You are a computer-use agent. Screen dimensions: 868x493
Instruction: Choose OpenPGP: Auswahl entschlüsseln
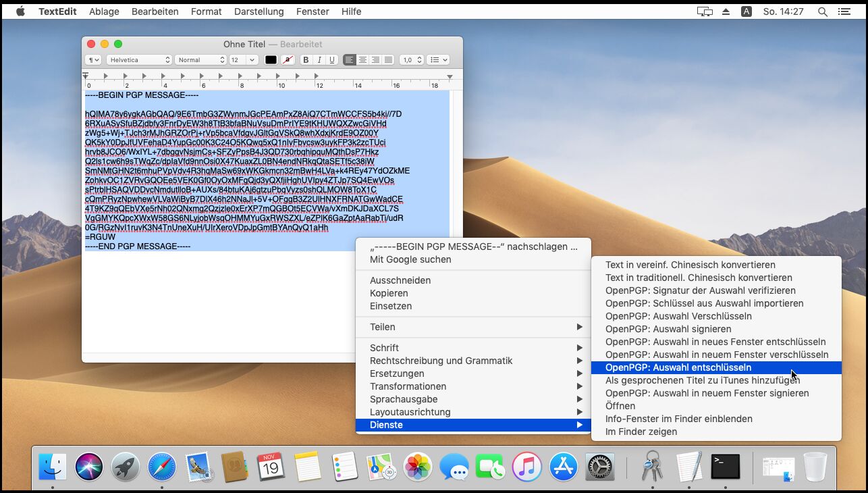(x=678, y=367)
